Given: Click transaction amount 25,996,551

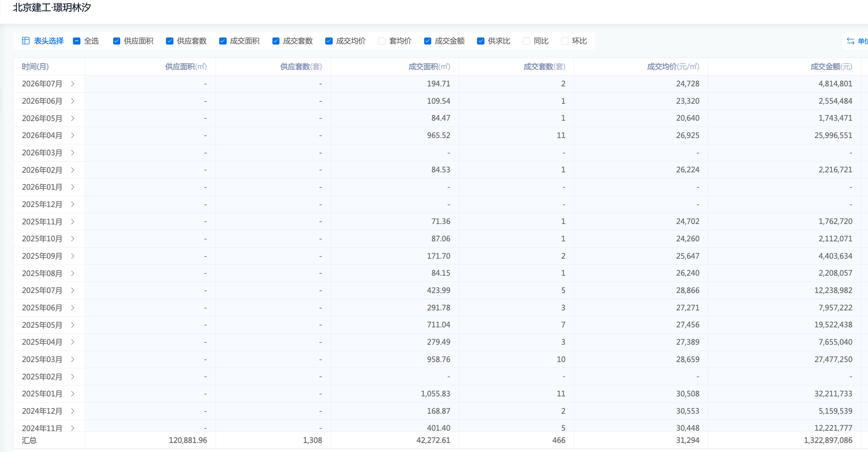Looking at the screenshot, I should (x=833, y=135).
